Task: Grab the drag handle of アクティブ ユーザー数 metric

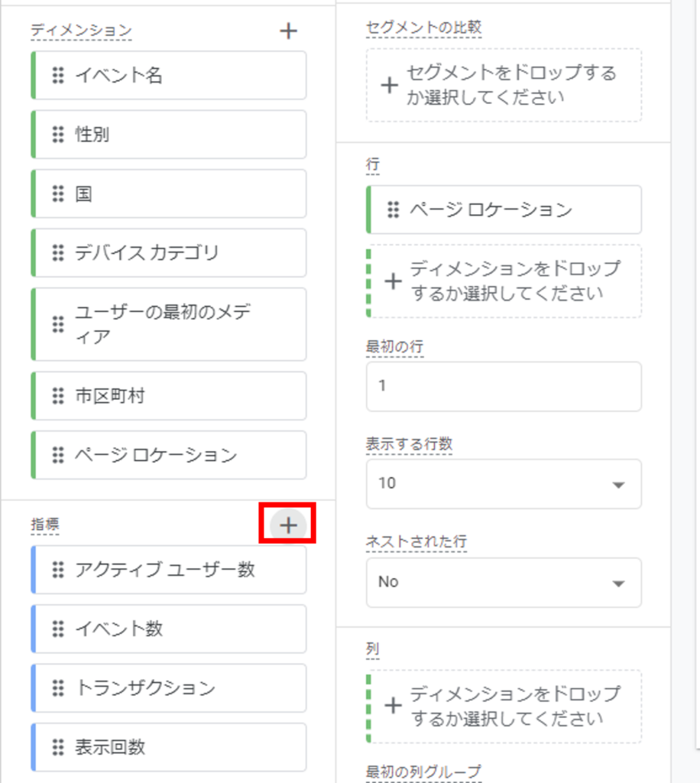Action: click(x=58, y=570)
